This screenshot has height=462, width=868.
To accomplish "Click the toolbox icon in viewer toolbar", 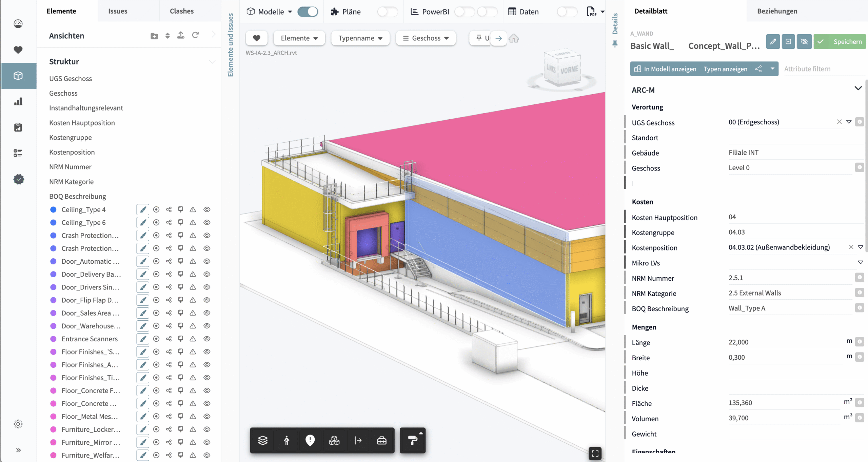I will (382, 440).
